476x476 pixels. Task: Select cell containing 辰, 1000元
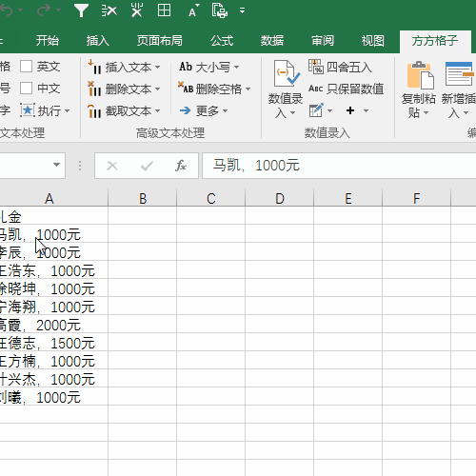(53, 252)
